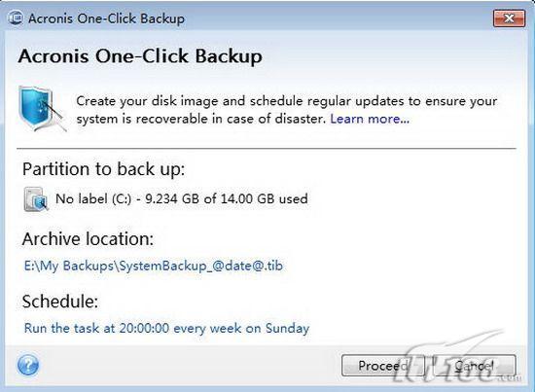Change the archive location E:\My Backups path

(153, 266)
